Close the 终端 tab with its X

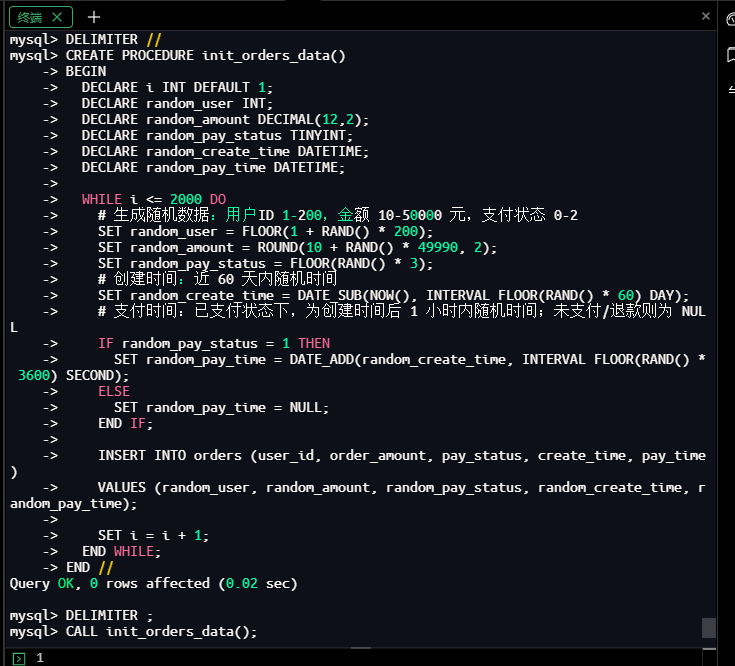click(57, 17)
